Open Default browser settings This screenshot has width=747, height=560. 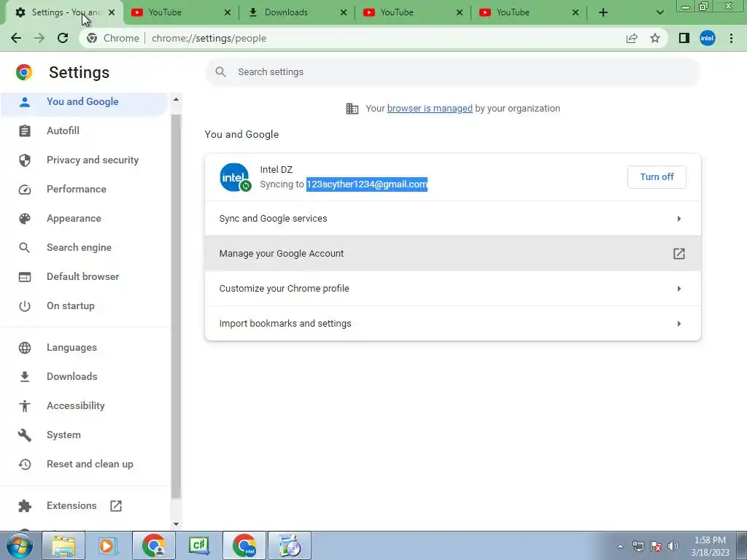pos(85,276)
